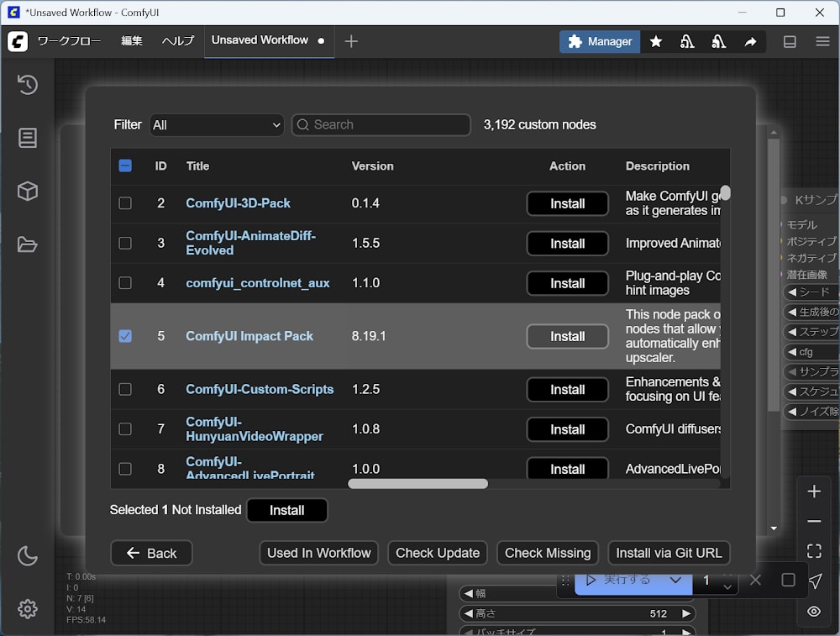
Task: Click the Back button
Action: pyautogui.click(x=151, y=553)
